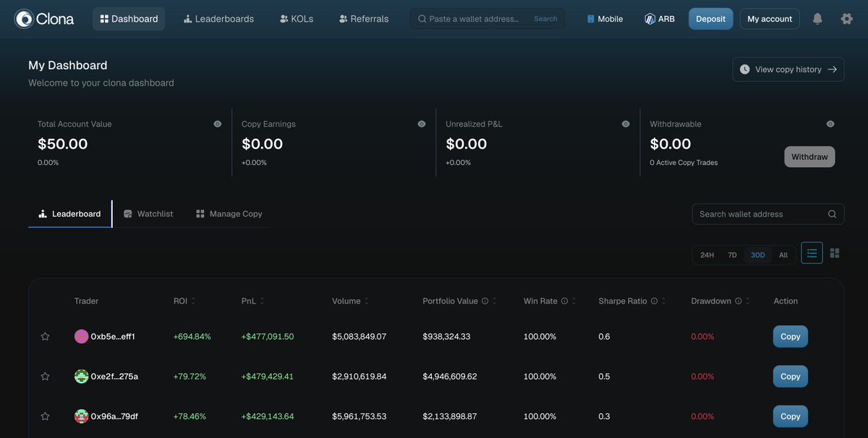Switch to list view layout
Viewport: 868px width, 438px height.
point(812,253)
